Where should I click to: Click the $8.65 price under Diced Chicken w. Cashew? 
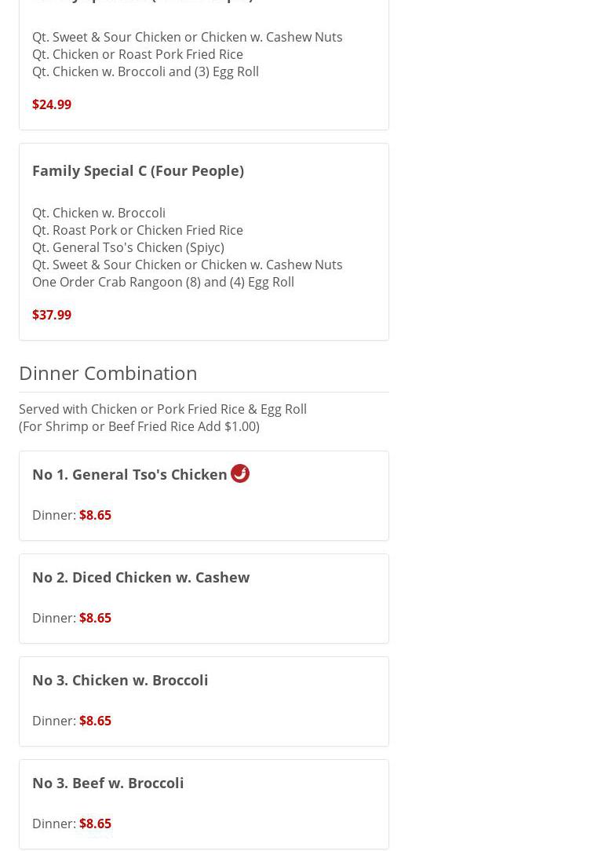point(95,618)
